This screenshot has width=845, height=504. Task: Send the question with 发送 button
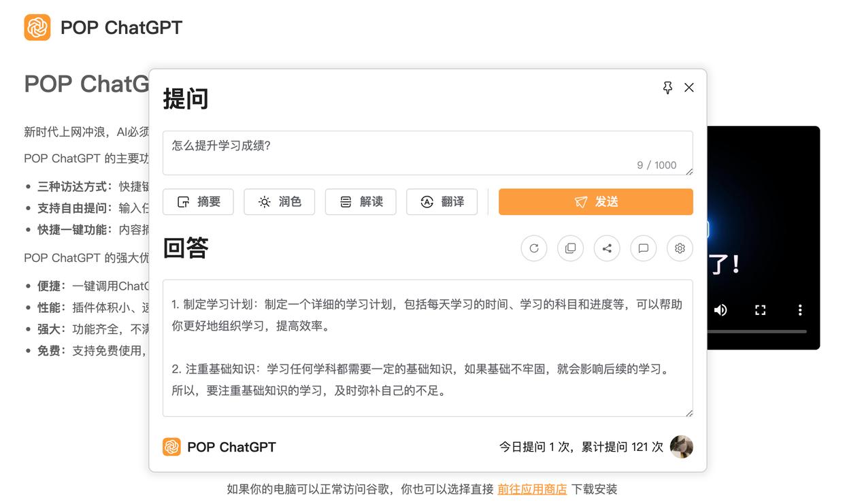pyautogui.click(x=596, y=202)
